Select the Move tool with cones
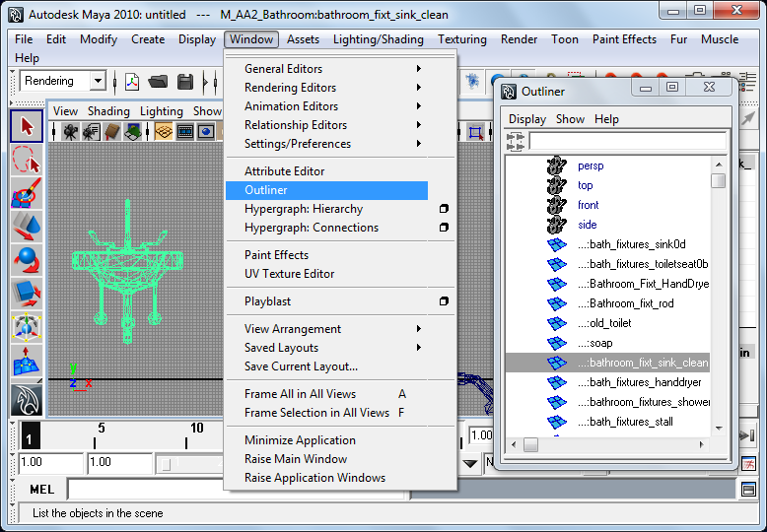Viewport: 767px width, 532px height. coord(27,226)
